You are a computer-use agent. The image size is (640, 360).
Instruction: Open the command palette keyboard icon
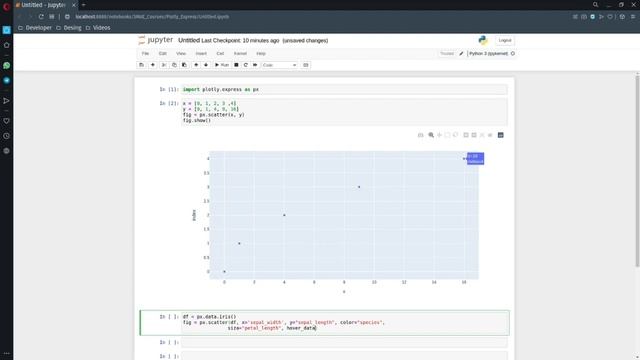[x=305, y=65]
